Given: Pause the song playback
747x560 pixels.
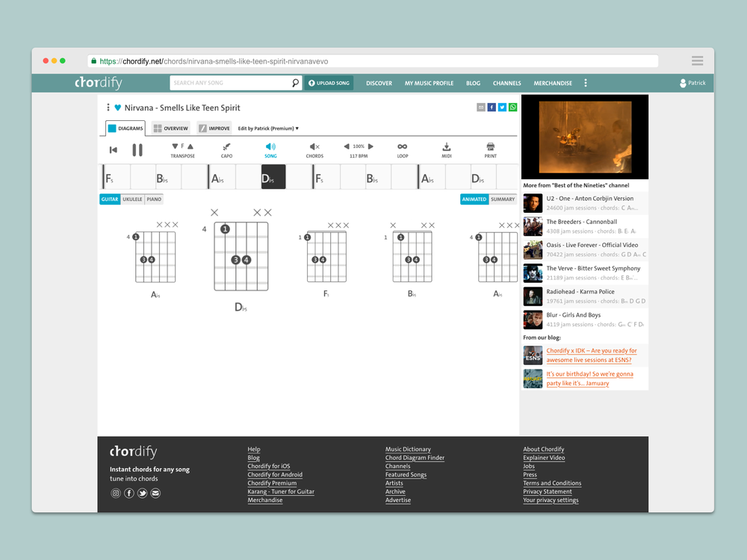Looking at the screenshot, I should click(x=137, y=150).
